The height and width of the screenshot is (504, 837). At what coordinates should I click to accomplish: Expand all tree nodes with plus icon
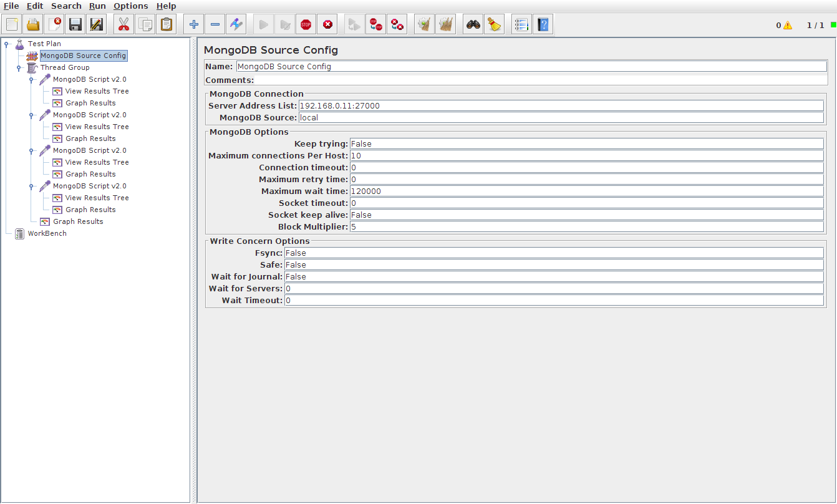[194, 25]
